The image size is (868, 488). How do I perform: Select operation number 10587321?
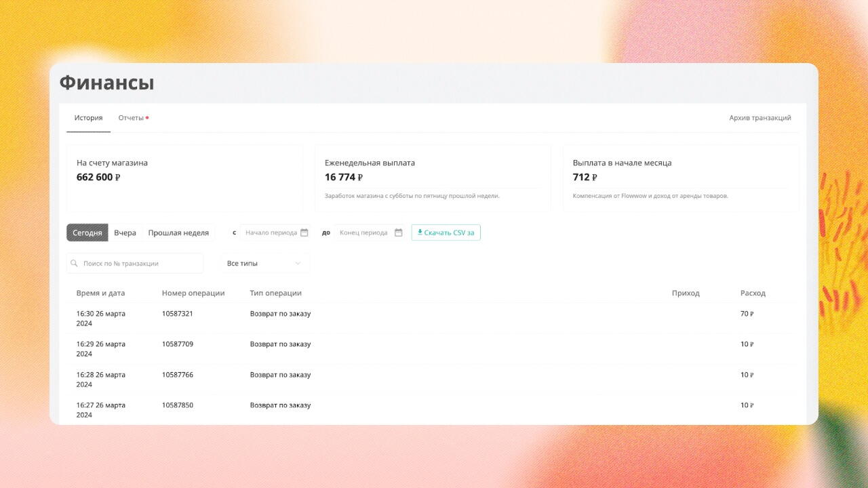[x=178, y=314]
